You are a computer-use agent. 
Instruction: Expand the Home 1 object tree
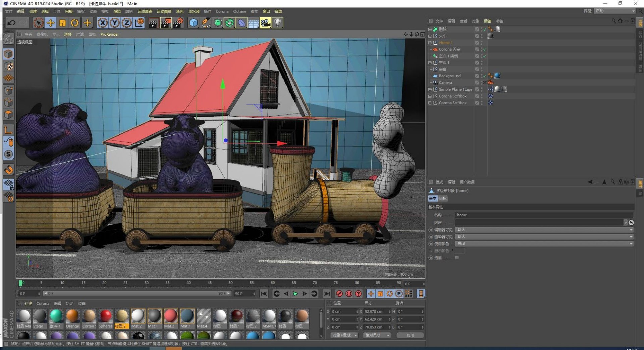[x=430, y=43]
